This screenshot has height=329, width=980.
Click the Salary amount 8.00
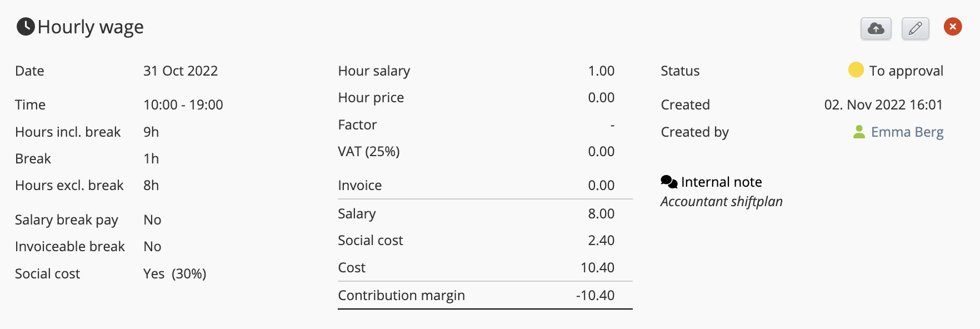(x=601, y=214)
